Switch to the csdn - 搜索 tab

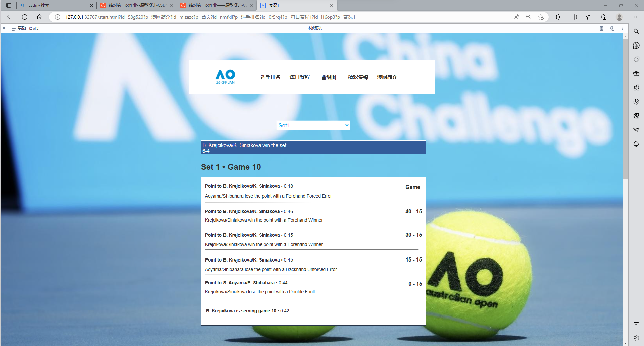(x=56, y=5)
